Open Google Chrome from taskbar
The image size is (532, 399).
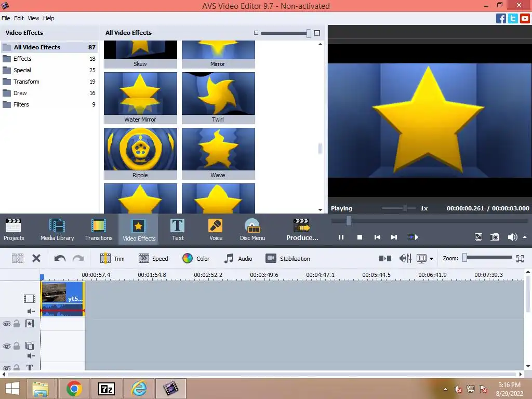point(74,389)
